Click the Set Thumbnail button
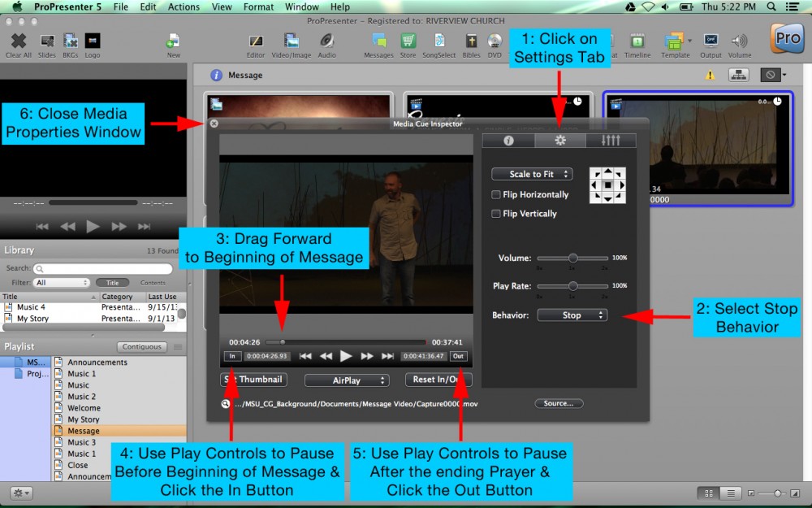Viewport: 812px width, 508px height. click(253, 380)
